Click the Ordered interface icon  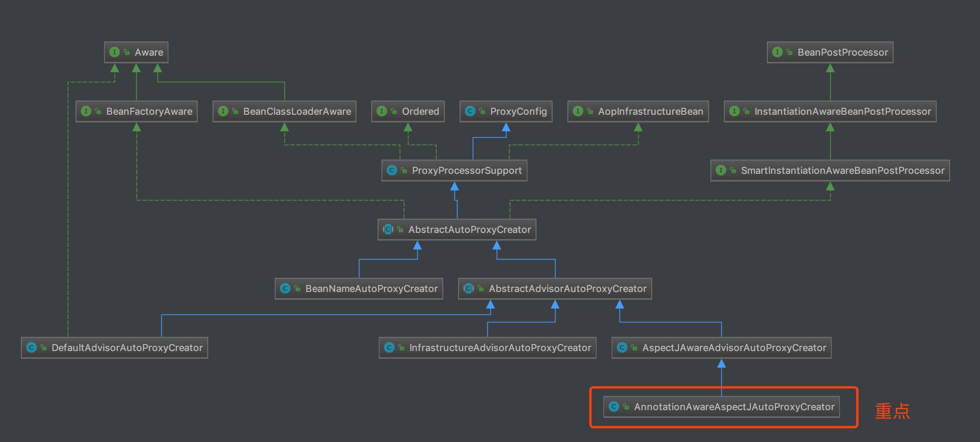(381, 111)
